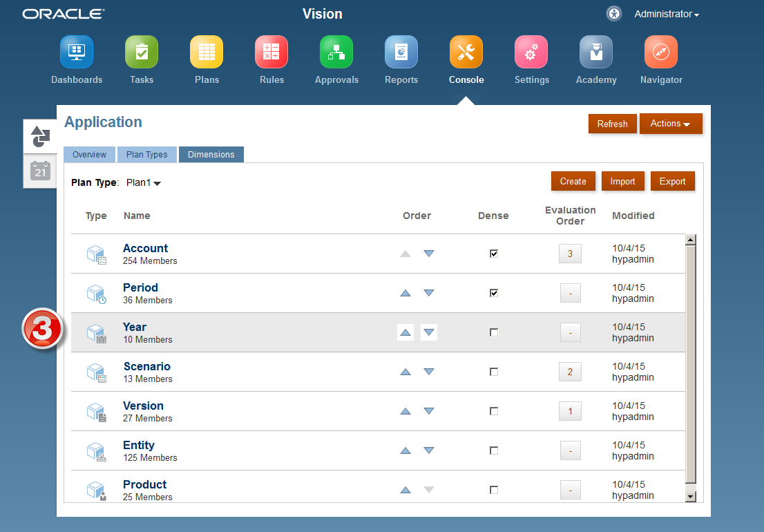764x532 pixels.
Task: Check Dense for Scenario
Action: [x=494, y=372]
